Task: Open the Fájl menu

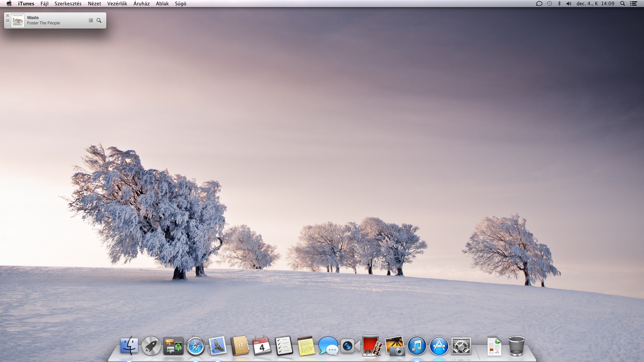Action: [x=44, y=4]
